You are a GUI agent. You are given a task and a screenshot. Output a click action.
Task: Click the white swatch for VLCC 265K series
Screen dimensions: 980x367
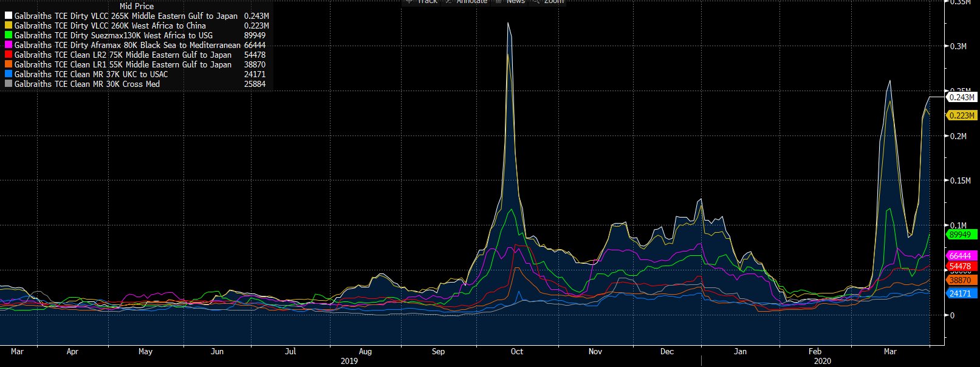(9, 16)
